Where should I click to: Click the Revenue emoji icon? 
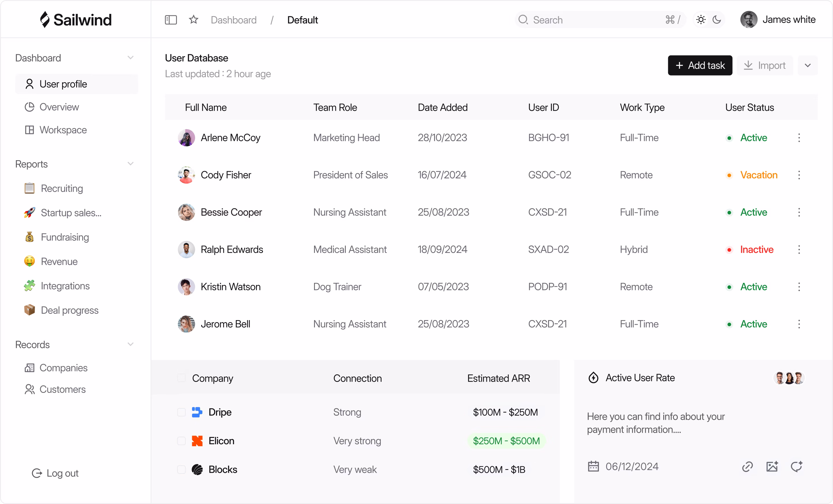coord(29,261)
